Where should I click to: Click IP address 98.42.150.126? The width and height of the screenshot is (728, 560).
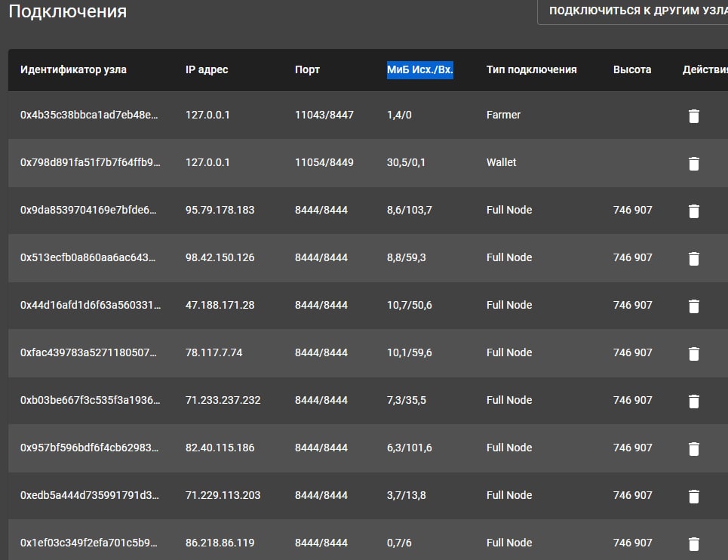220,257
